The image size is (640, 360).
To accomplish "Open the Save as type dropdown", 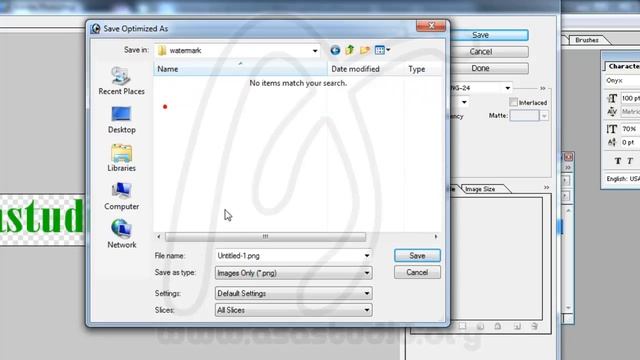I will [x=293, y=273].
